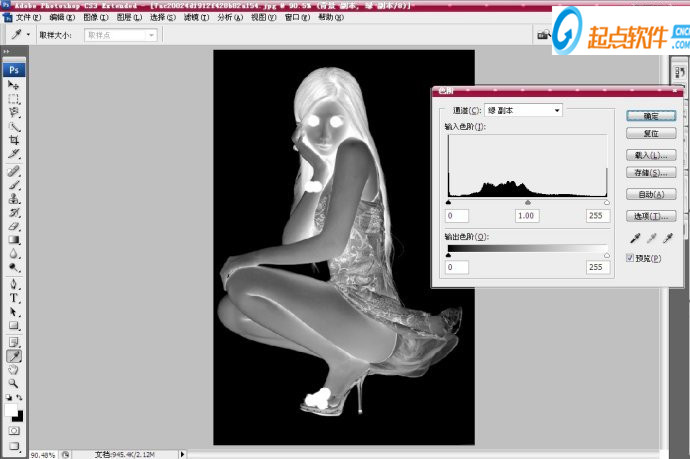The image size is (690, 459).
Task: Swap foreground and background colors
Action: 19,397
